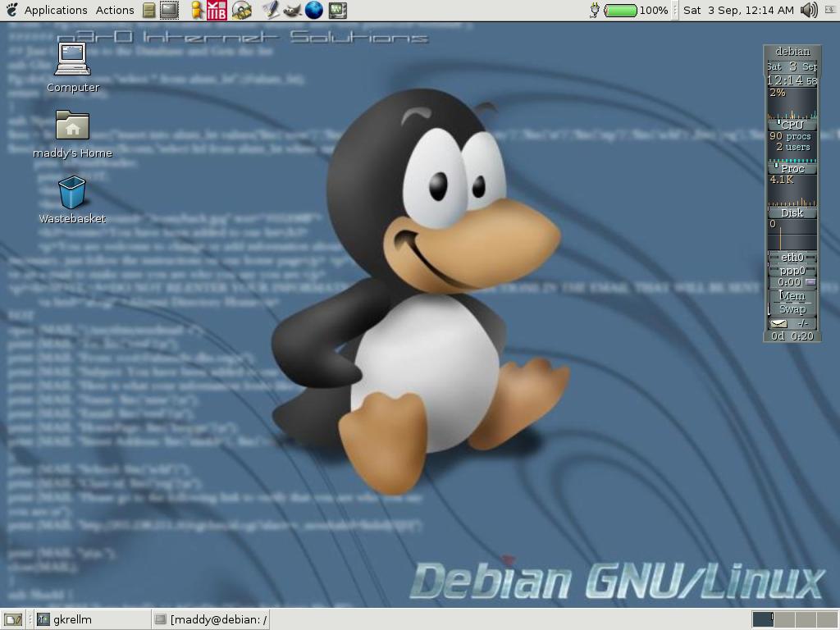Click the AC power plug icon

point(594,10)
